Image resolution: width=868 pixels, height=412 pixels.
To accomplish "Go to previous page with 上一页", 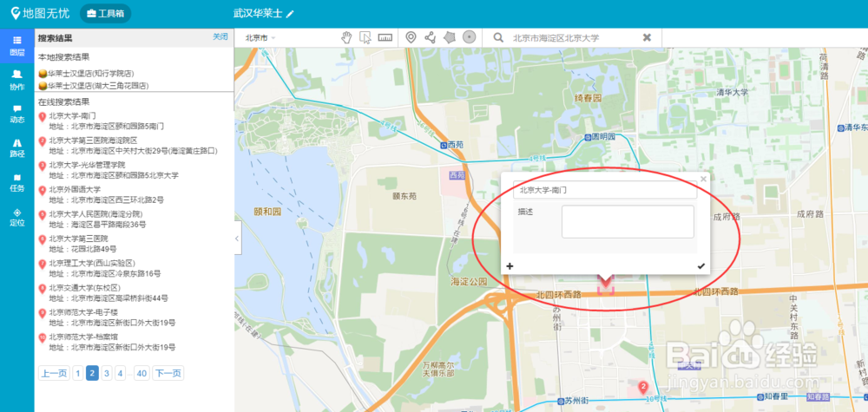I will click(x=54, y=373).
